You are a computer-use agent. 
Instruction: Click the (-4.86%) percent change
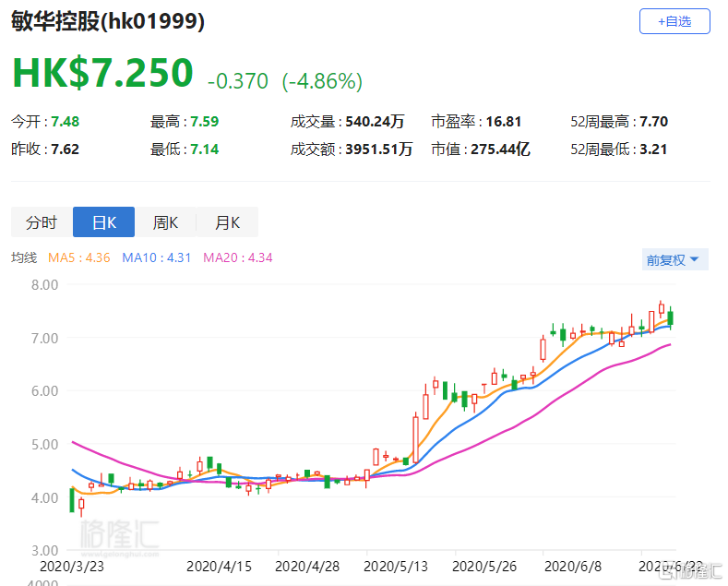click(x=322, y=81)
